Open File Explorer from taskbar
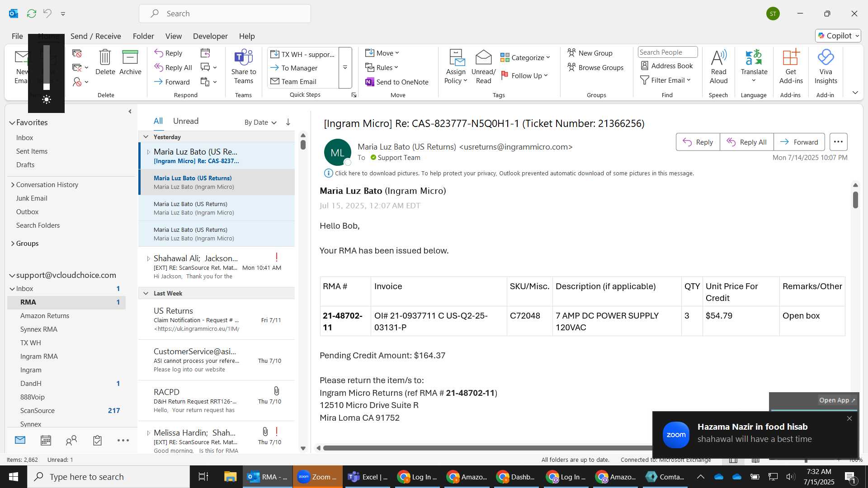The height and width of the screenshot is (488, 868). (x=230, y=477)
